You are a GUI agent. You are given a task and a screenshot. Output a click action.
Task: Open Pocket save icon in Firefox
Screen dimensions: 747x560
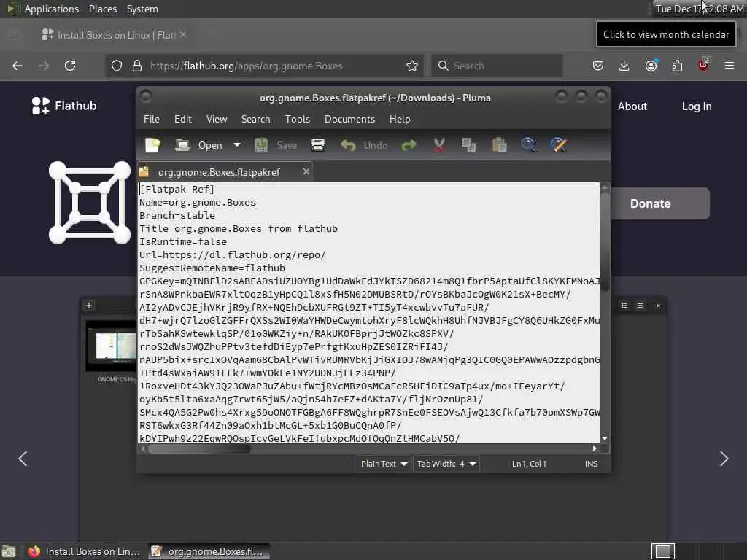(x=598, y=66)
